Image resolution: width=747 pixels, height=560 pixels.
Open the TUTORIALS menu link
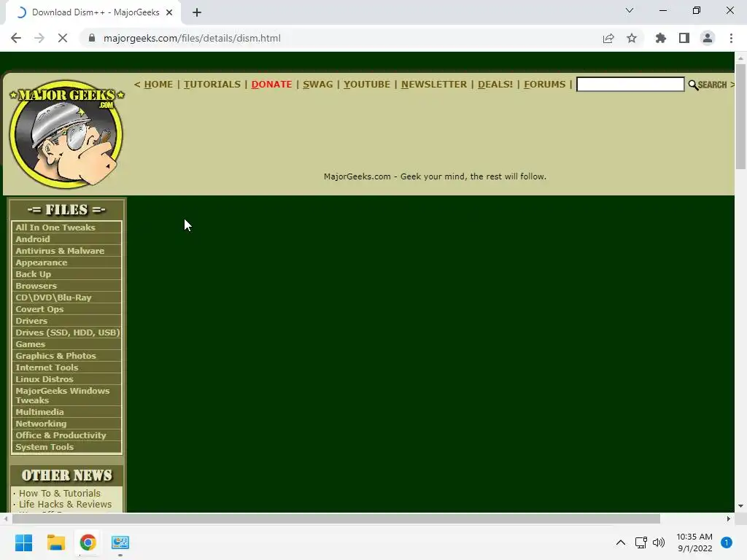(x=212, y=85)
